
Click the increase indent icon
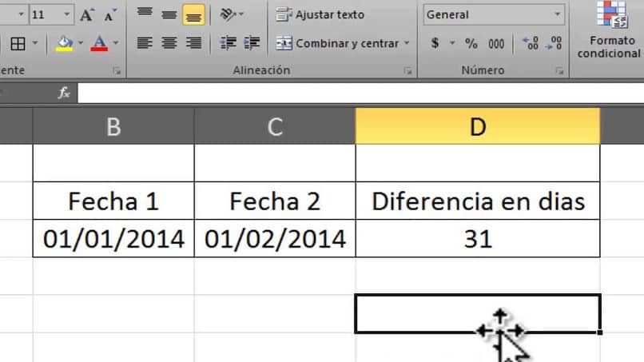click(x=252, y=43)
